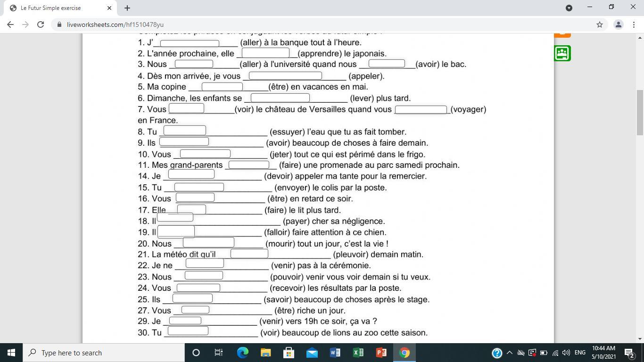Show hidden system tray icons
This screenshot has width=644, height=362.
tap(509, 353)
